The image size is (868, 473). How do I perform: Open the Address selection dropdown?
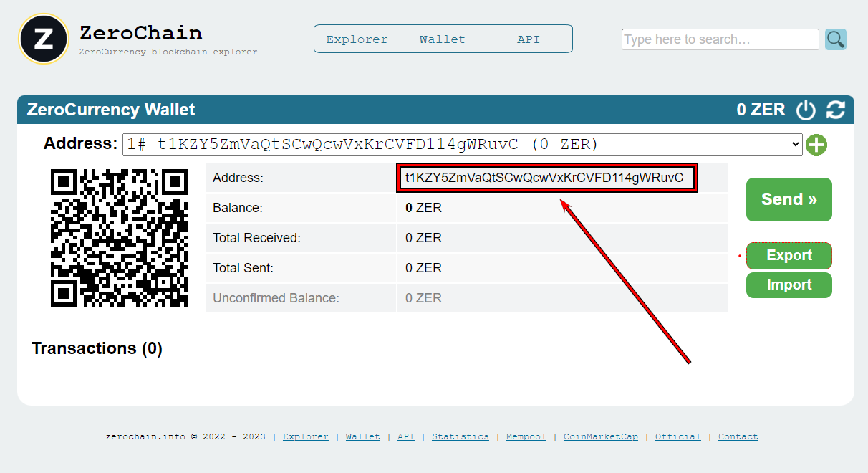[x=463, y=144]
